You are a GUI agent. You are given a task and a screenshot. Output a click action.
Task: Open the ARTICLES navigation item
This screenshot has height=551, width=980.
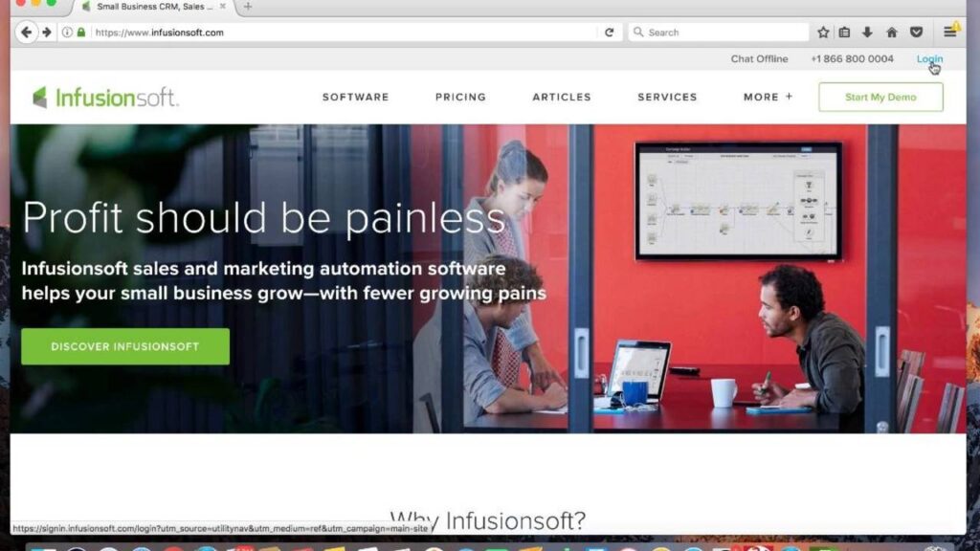pos(562,97)
